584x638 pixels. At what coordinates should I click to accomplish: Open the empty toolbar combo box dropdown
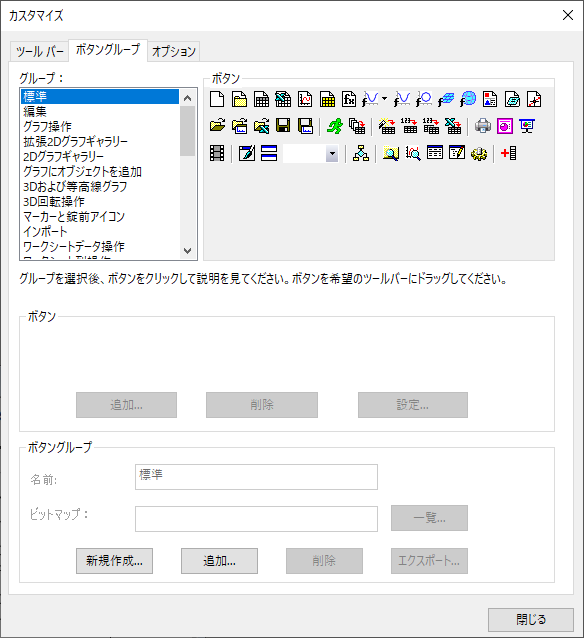(332, 154)
